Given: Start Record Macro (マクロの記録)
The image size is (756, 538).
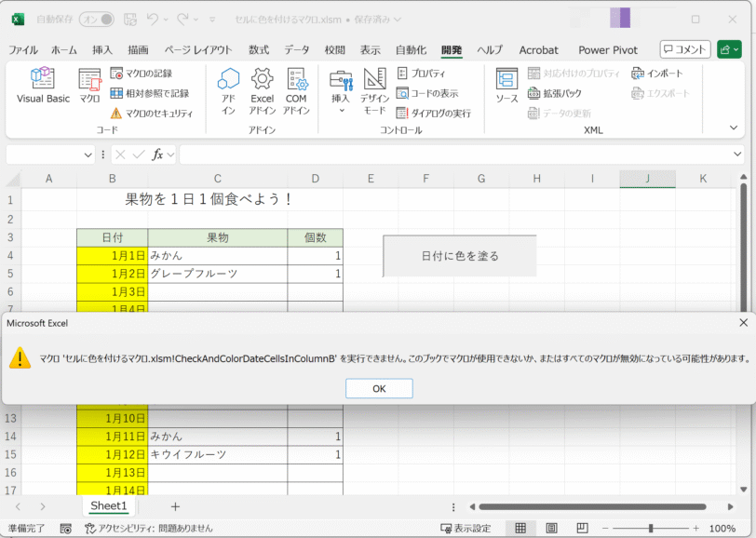Looking at the screenshot, I should [142, 74].
